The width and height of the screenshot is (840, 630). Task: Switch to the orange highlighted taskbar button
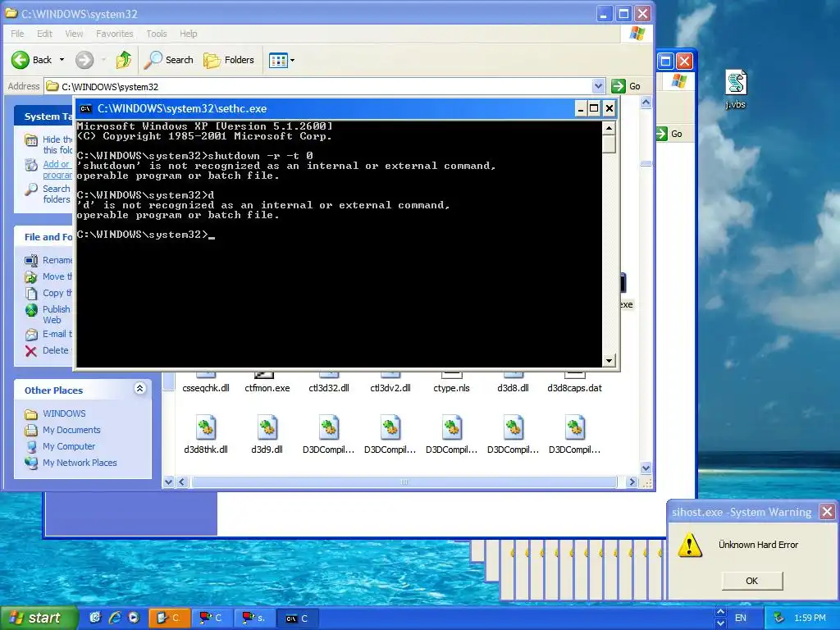tap(168, 618)
